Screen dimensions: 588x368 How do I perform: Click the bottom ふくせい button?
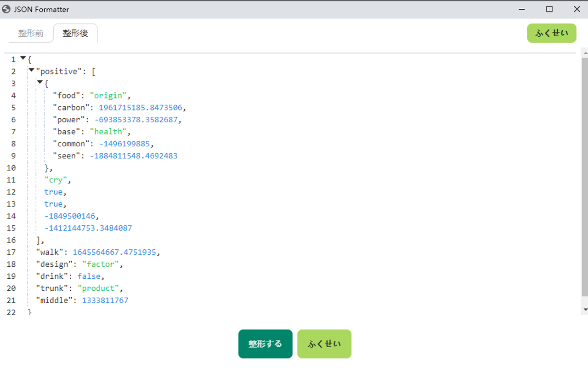point(324,344)
